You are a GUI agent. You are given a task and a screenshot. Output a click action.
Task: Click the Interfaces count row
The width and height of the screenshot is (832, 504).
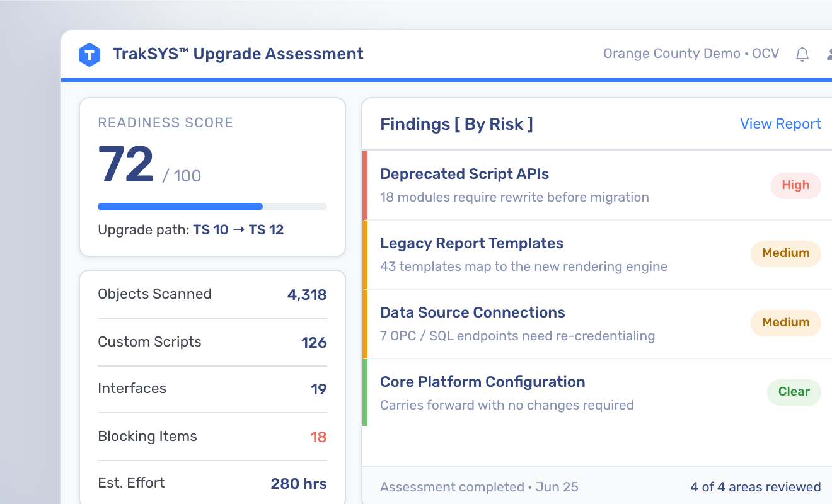coord(212,389)
